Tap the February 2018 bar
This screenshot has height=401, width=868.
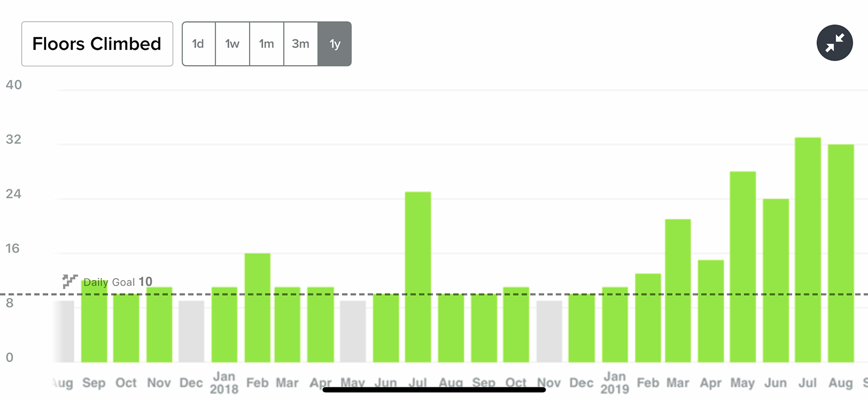257,308
